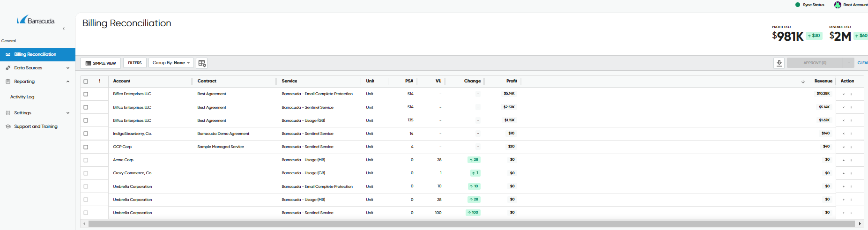Open the Filters button
The height and width of the screenshot is (230, 868).
click(135, 63)
